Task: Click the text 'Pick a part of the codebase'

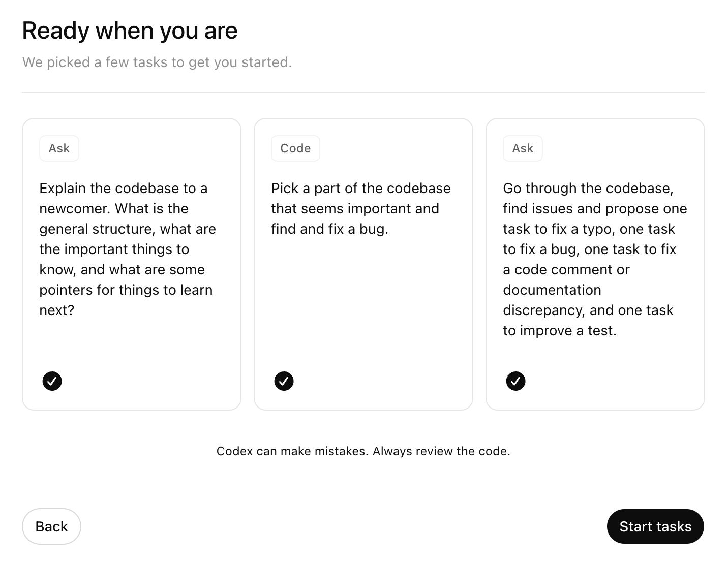Action: point(360,188)
